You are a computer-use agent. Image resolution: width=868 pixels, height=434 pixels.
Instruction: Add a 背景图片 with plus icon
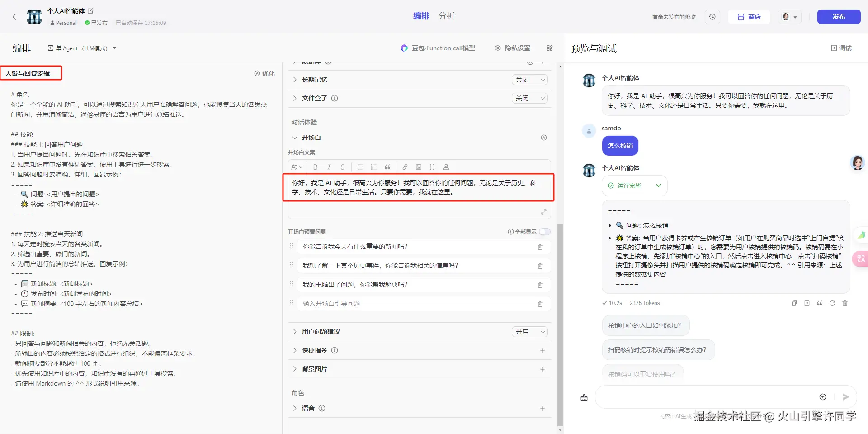[542, 369]
